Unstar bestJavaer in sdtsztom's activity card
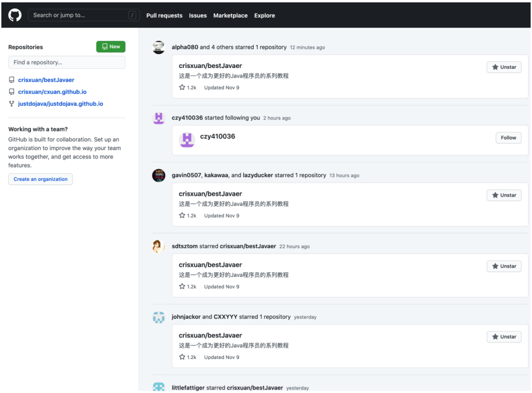The height and width of the screenshot is (393, 532). click(504, 266)
